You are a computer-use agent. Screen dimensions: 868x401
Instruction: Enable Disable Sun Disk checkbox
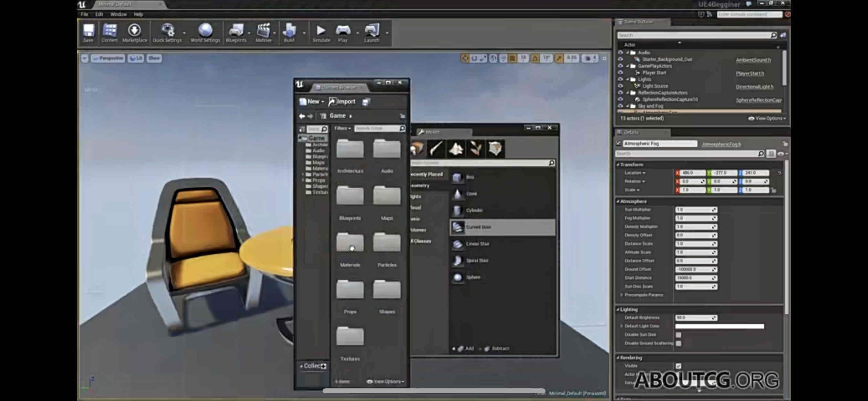click(x=678, y=334)
